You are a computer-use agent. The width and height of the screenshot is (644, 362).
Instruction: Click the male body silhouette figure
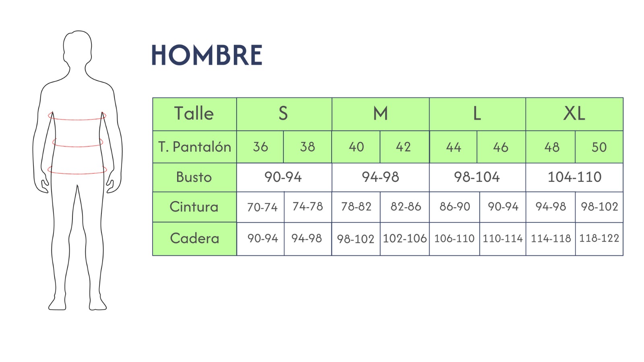pyautogui.click(x=77, y=169)
